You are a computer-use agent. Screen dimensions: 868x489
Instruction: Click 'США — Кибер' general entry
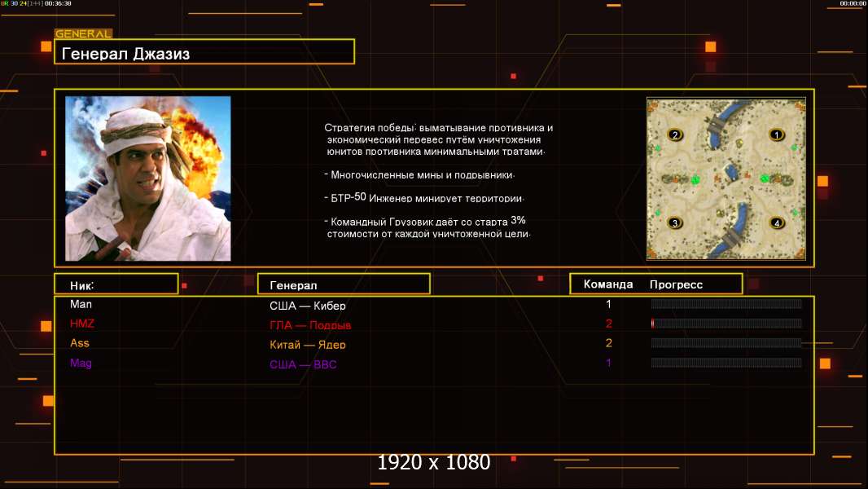tap(308, 306)
